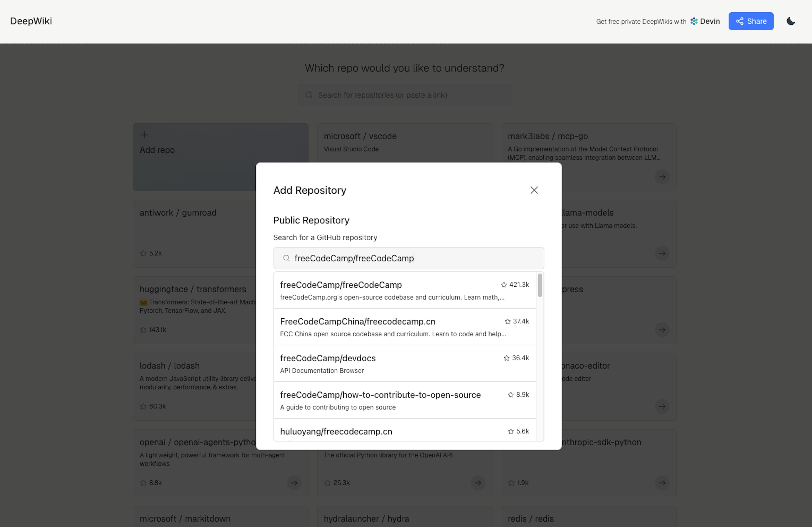Open openai repo card via its arrow icon

(x=294, y=483)
